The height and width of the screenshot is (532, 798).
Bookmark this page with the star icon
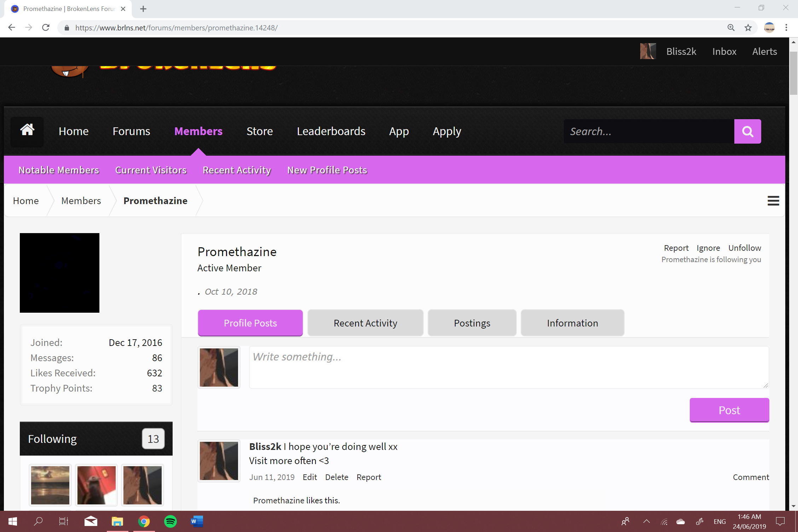[748, 28]
